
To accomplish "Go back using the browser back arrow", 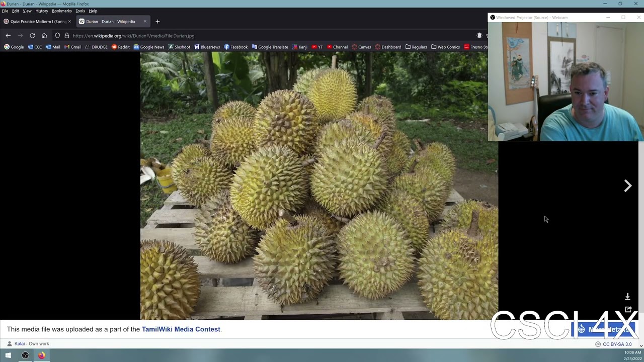I will coord(8,36).
